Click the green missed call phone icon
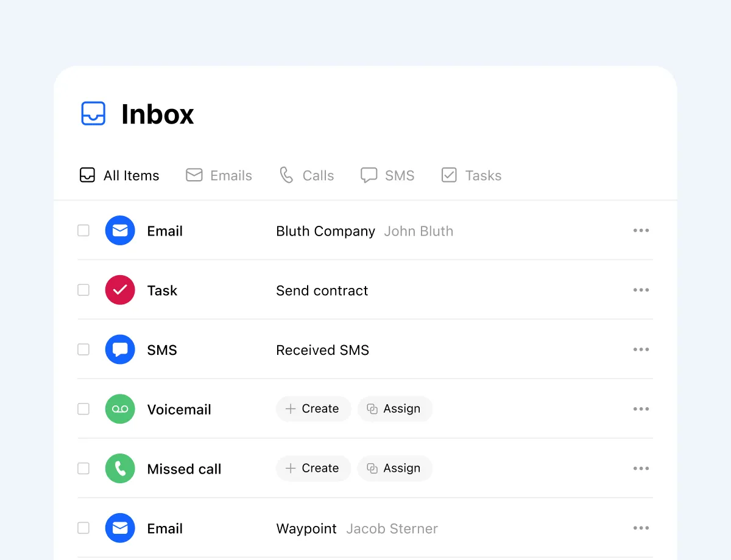Screen dimensions: 731x560 [x=120, y=469]
